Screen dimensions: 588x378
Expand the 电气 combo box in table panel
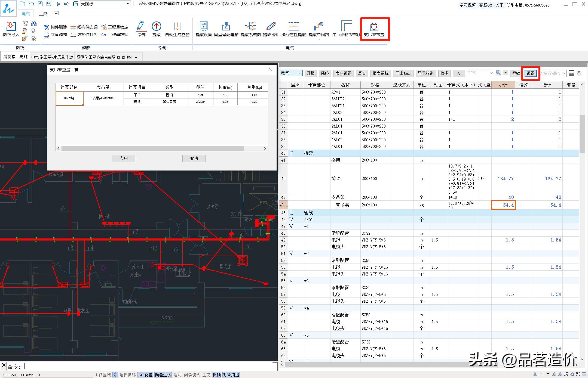coord(299,73)
